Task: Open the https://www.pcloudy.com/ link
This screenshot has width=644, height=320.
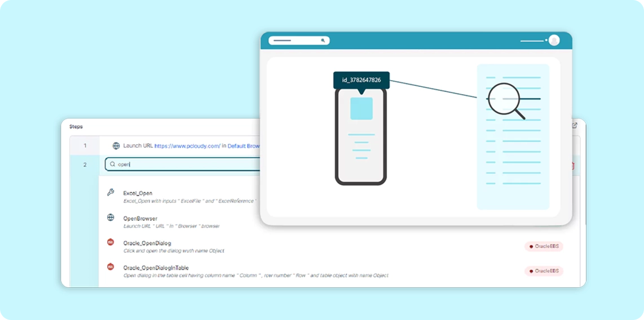Action: click(187, 146)
